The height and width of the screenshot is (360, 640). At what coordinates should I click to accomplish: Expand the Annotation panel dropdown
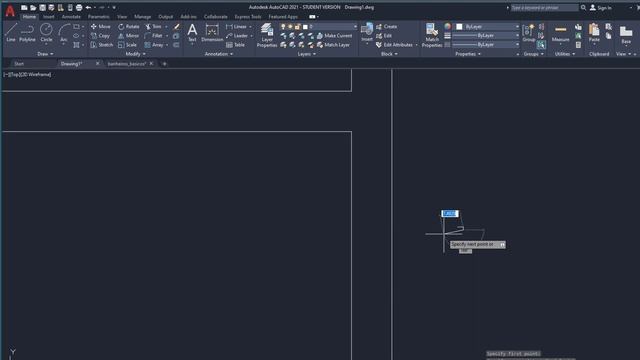click(219, 54)
